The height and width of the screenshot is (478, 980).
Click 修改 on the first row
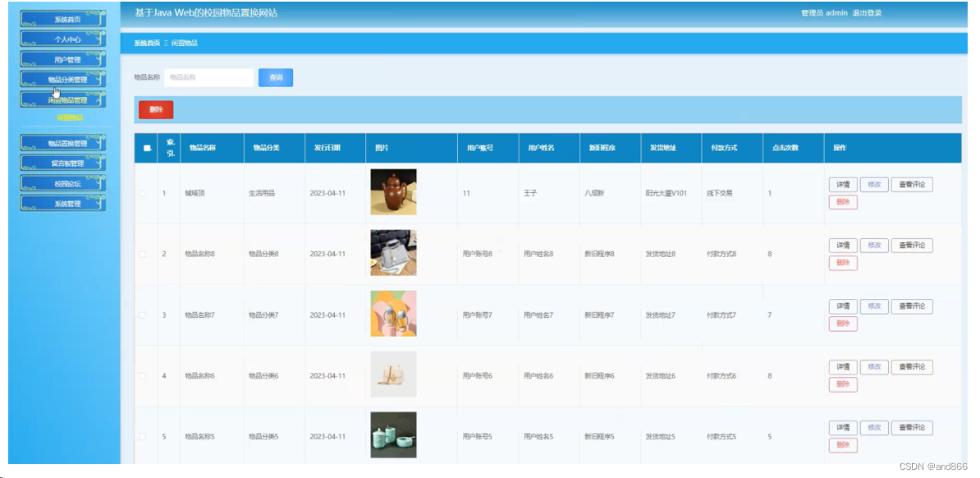coord(874,184)
